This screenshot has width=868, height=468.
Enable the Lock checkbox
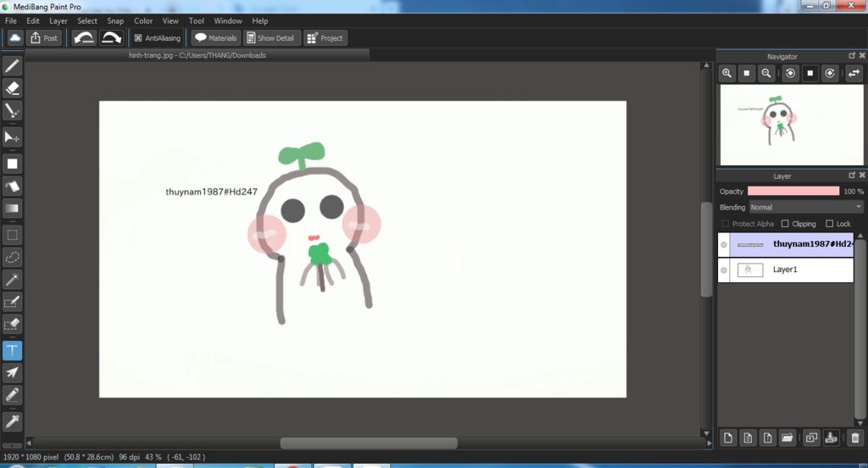pos(829,224)
